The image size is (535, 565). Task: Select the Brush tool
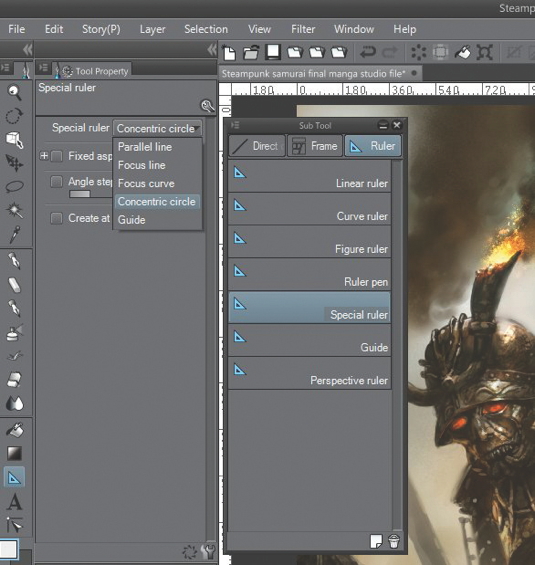tap(14, 308)
